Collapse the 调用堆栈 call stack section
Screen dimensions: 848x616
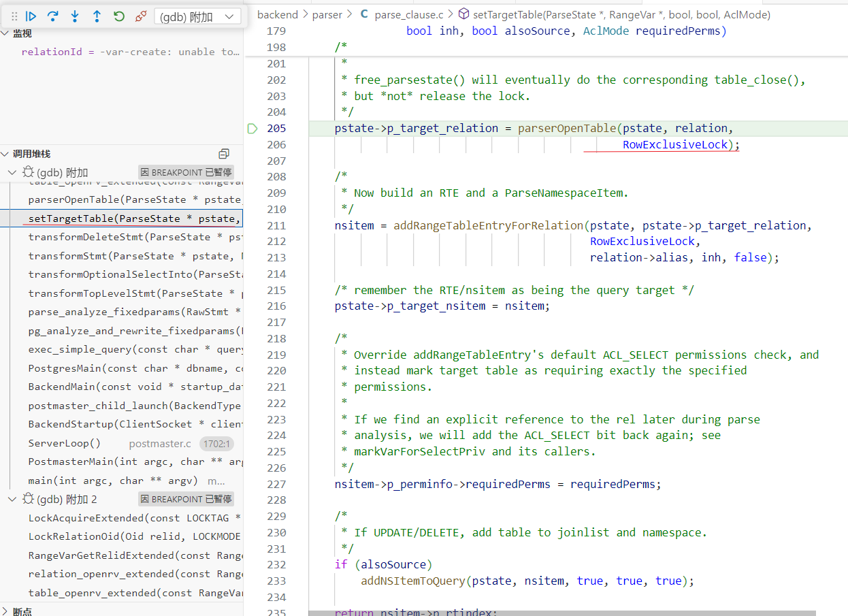click(x=5, y=154)
